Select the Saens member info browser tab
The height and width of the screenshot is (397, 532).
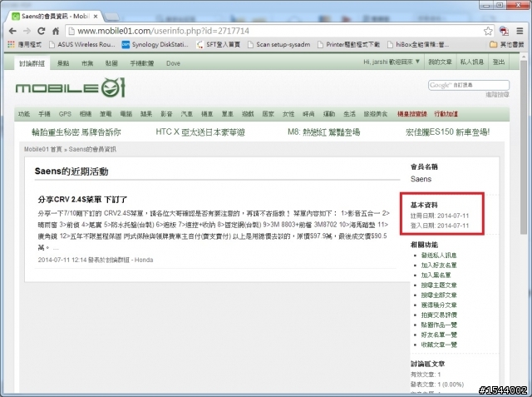(56, 17)
